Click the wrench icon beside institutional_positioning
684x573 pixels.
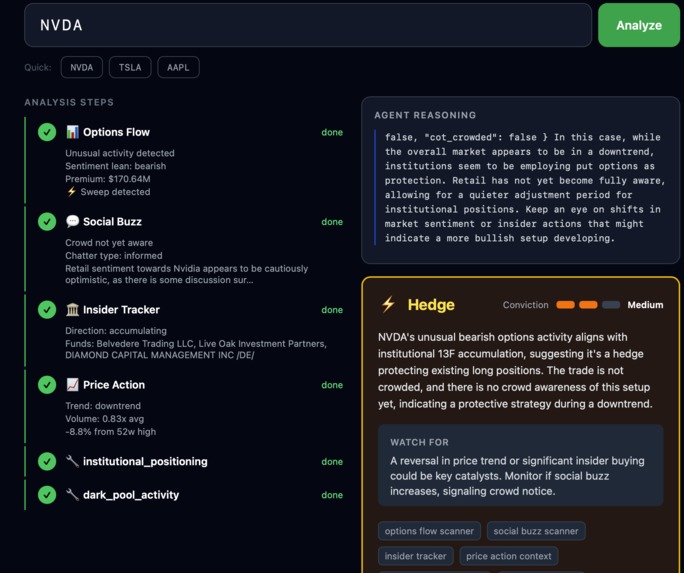(x=72, y=461)
